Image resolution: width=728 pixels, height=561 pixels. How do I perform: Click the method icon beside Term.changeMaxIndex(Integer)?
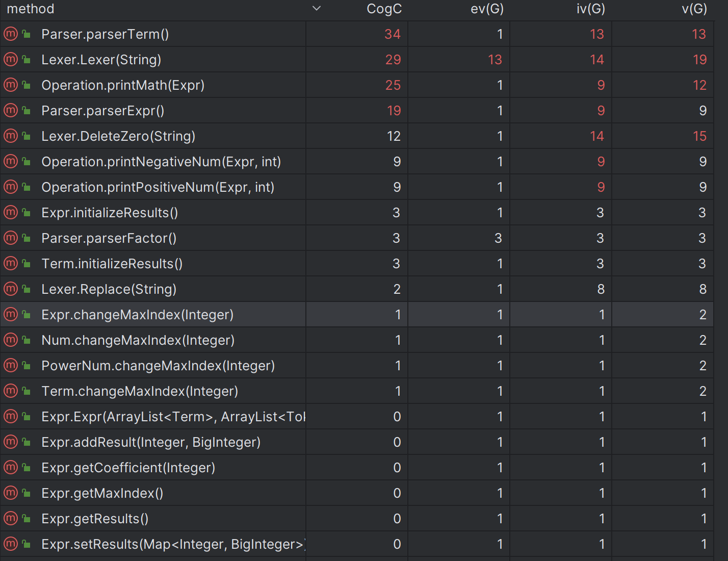coord(11,391)
